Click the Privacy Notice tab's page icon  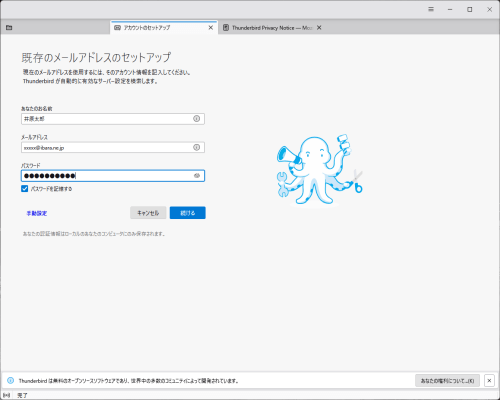click(x=226, y=28)
